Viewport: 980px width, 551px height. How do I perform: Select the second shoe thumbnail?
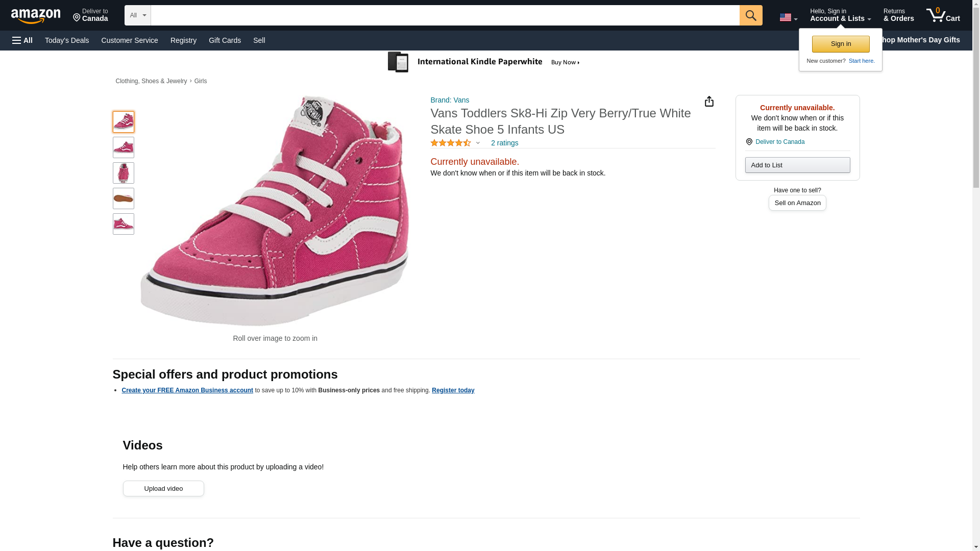tap(124, 147)
